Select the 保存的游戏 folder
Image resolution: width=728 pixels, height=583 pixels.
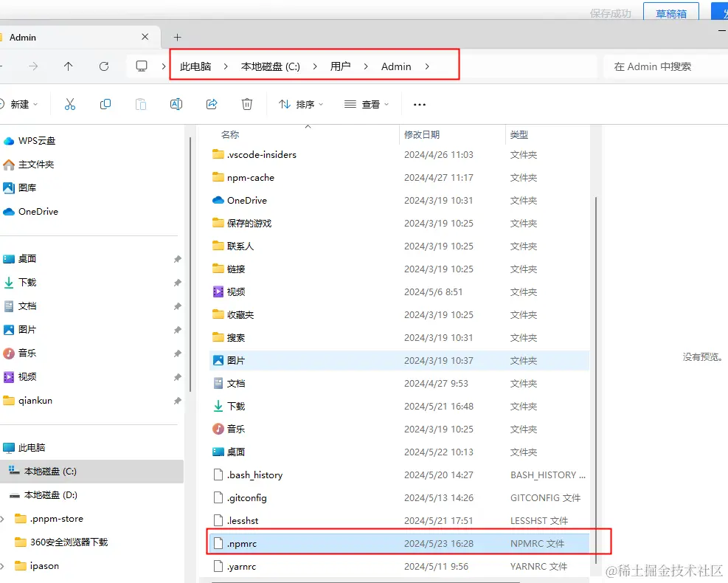[399, 224]
